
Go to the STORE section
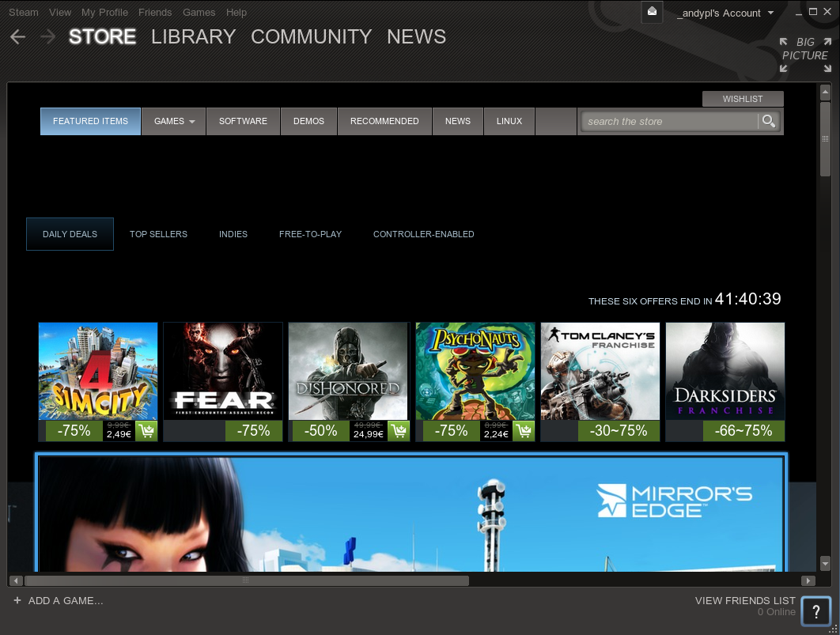pos(102,37)
